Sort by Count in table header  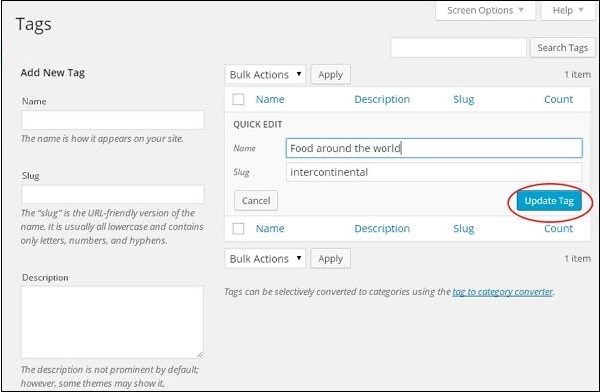click(559, 100)
